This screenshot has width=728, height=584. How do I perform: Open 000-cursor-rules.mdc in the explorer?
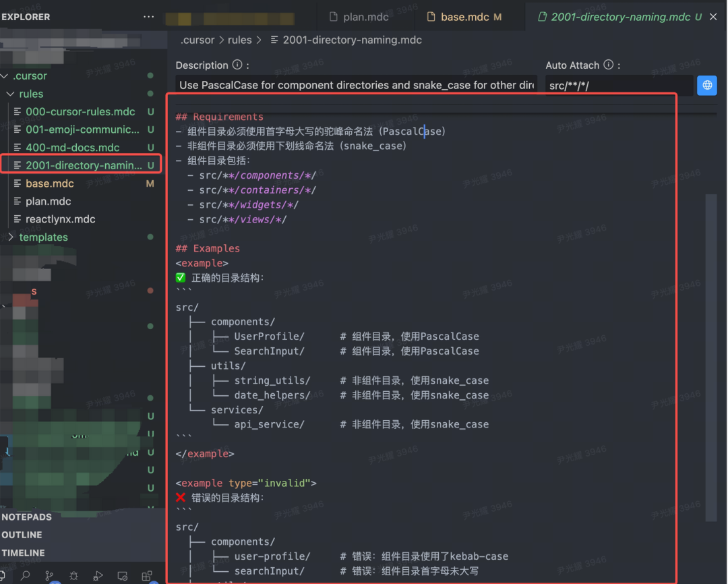[x=80, y=111]
